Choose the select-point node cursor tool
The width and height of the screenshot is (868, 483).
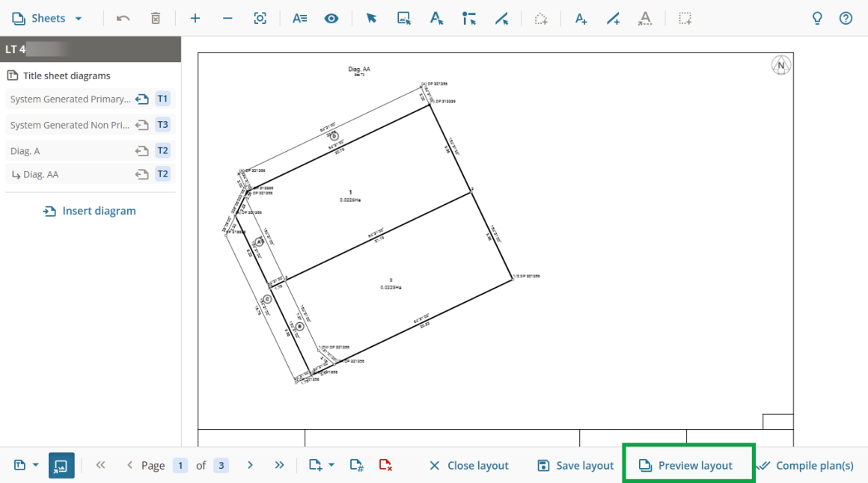click(469, 18)
